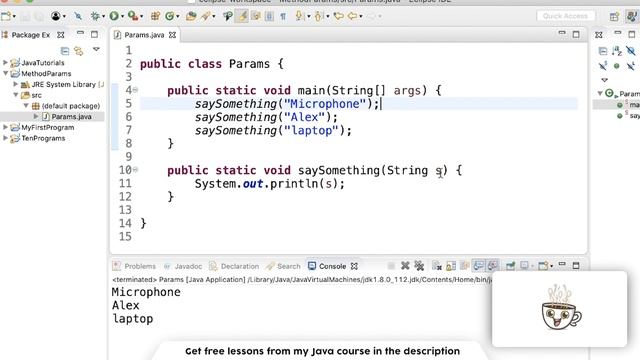Expand JRE System Library node

16,84
